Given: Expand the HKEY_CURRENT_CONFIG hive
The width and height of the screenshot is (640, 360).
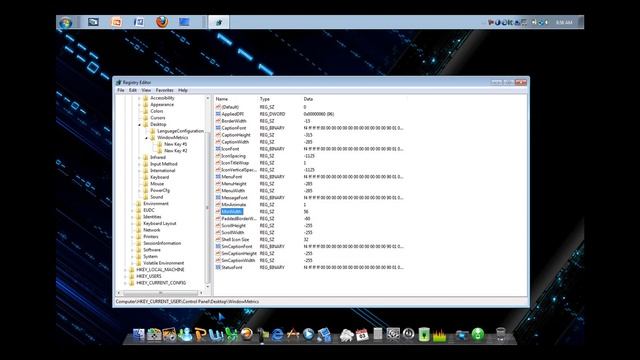Looking at the screenshot, I should tap(125, 283).
